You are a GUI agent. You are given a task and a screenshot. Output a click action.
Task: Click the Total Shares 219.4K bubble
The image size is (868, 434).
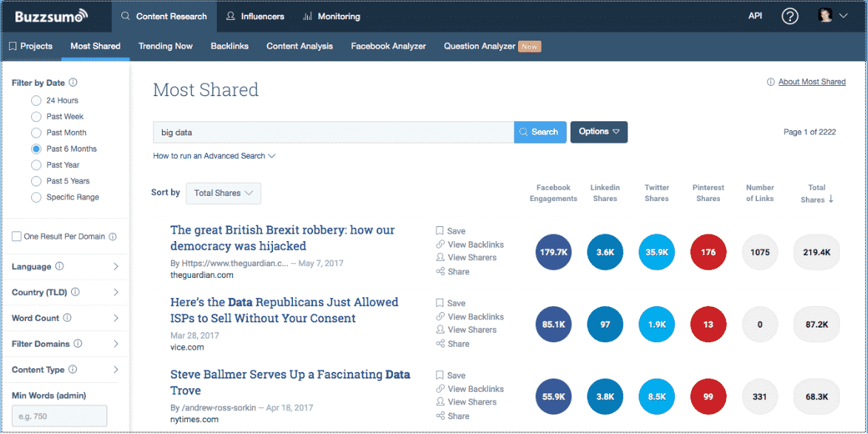click(816, 252)
